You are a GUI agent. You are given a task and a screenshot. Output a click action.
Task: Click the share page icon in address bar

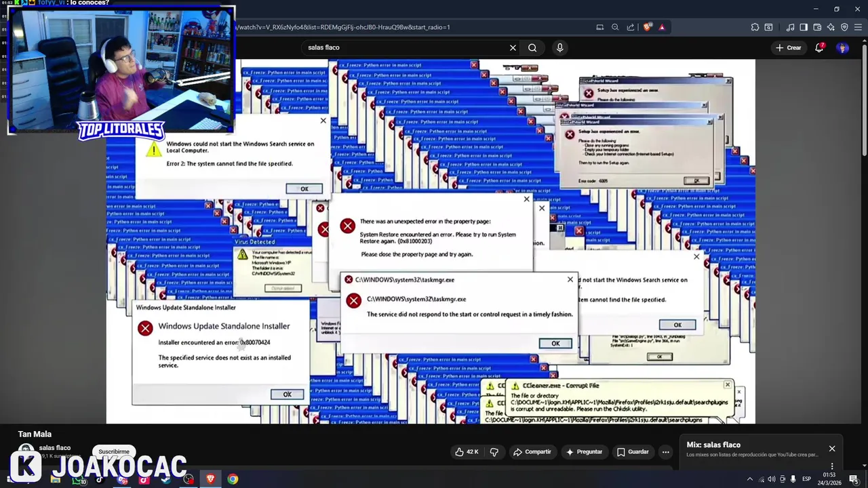631,27
